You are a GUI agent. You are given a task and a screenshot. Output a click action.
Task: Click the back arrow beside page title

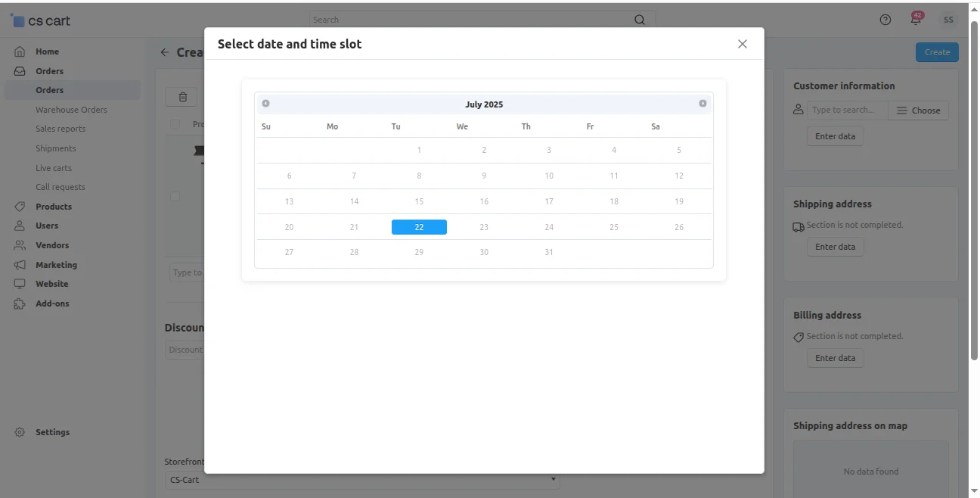click(164, 52)
